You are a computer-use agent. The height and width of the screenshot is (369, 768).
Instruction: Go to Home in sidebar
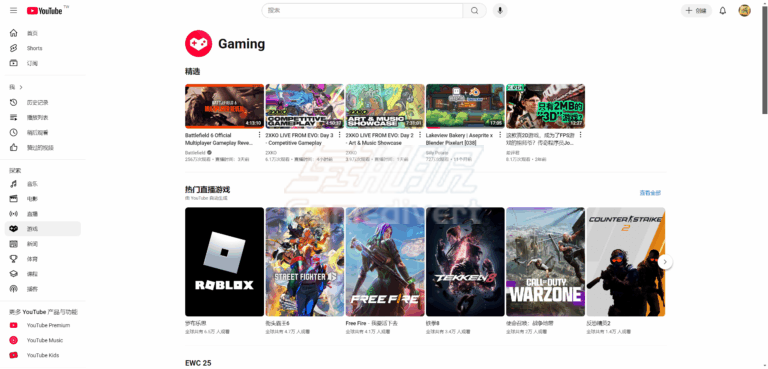tap(43, 33)
